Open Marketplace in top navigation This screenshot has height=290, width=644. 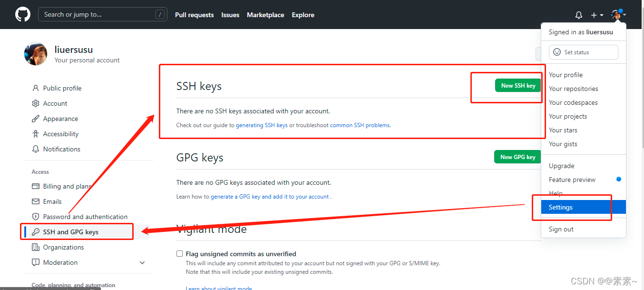(265, 15)
